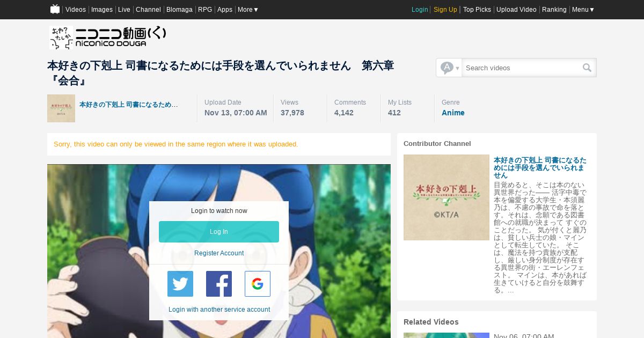Open the Niconico Douga logo
Viewport: 644px width, 338px height.
(x=108, y=38)
